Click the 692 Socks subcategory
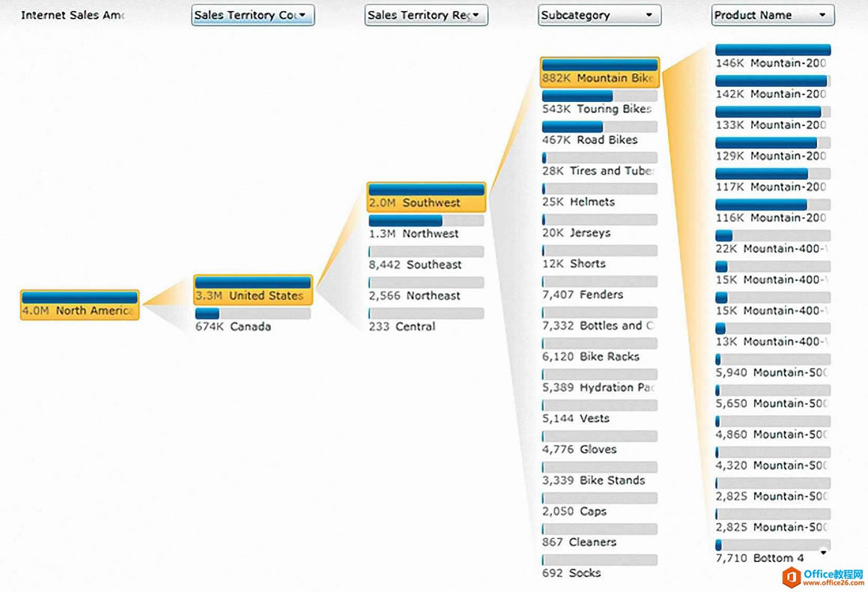The image size is (868, 592). pyautogui.click(x=599, y=567)
